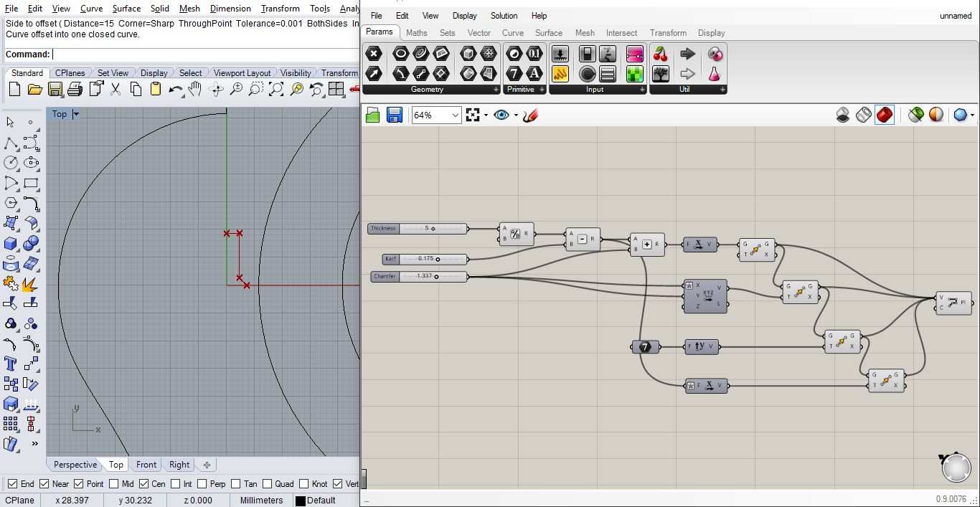Open the Top viewport title dropdown arrow
This screenshot has height=507, width=980.
(x=76, y=114)
